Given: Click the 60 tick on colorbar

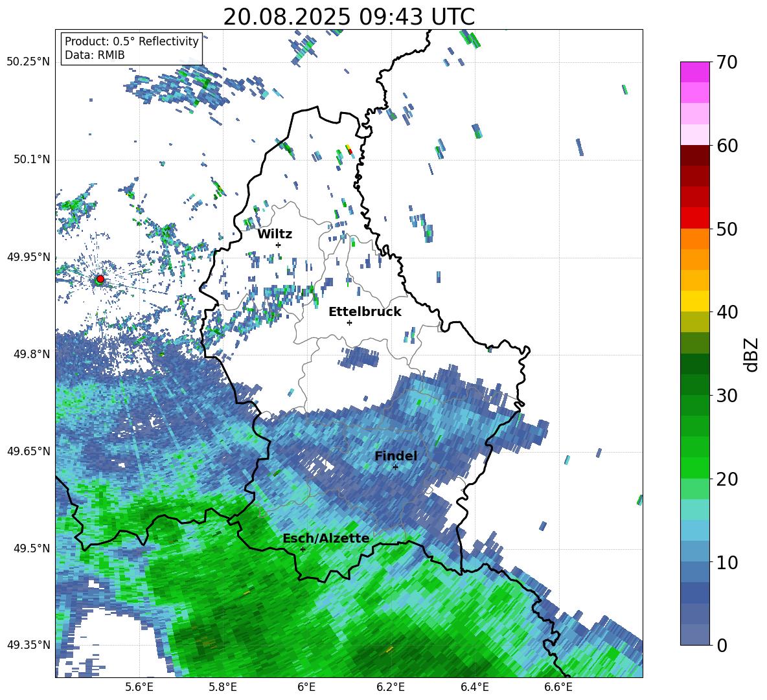Looking at the screenshot, I should pos(727,146).
